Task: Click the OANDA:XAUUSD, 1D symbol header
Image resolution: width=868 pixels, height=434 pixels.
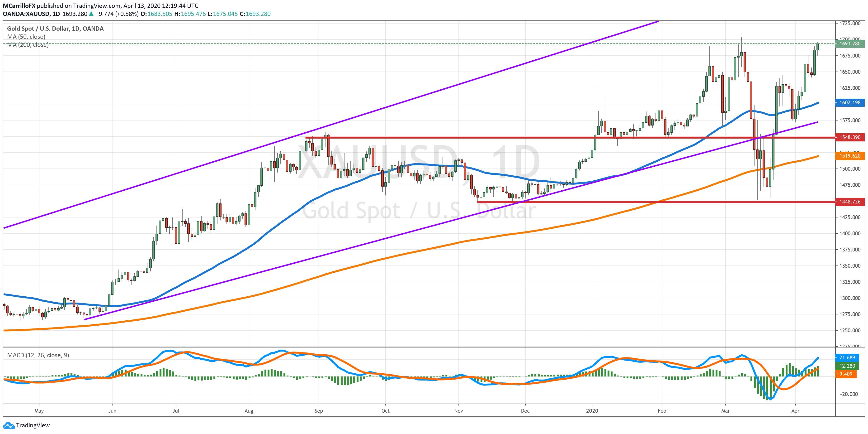Action: click(31, 14)
